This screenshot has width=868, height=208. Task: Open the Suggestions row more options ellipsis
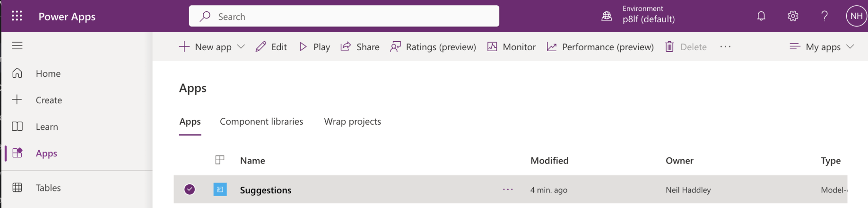pyautogui.click(x=508, y=190)
